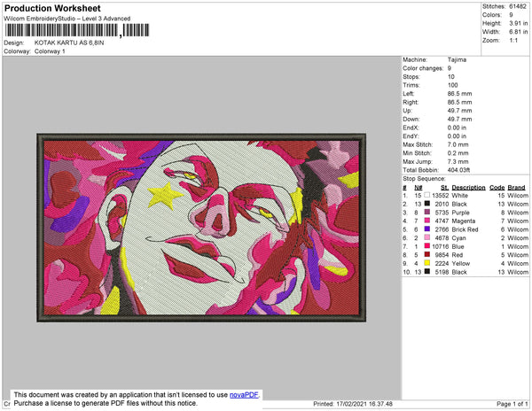Screen dimensions: 532x411
Task: Click the Trims value 100
Action: tap(452, 85)
